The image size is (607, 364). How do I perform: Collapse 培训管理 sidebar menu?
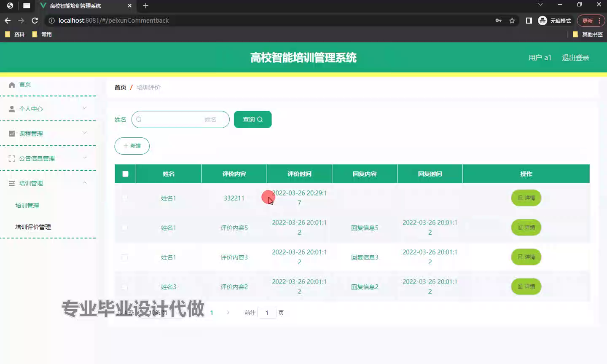(x=48, y=183)
